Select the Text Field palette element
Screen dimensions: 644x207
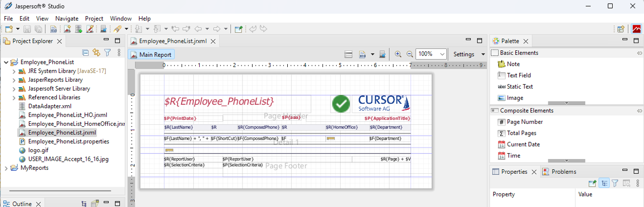click(x=518, y=76)
